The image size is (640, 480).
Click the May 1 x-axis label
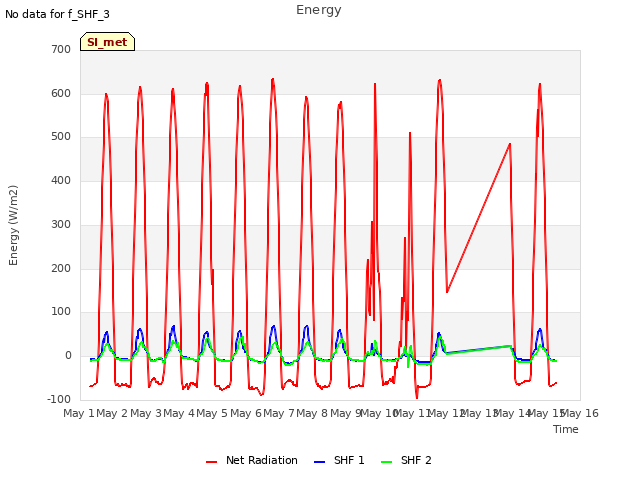[79, 413]
